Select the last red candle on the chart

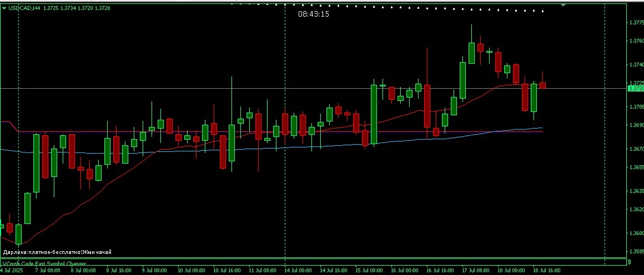(542, 85)
